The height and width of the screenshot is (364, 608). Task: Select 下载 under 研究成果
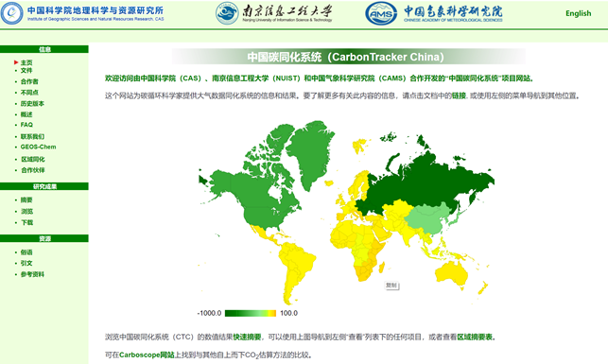point(27,222)
